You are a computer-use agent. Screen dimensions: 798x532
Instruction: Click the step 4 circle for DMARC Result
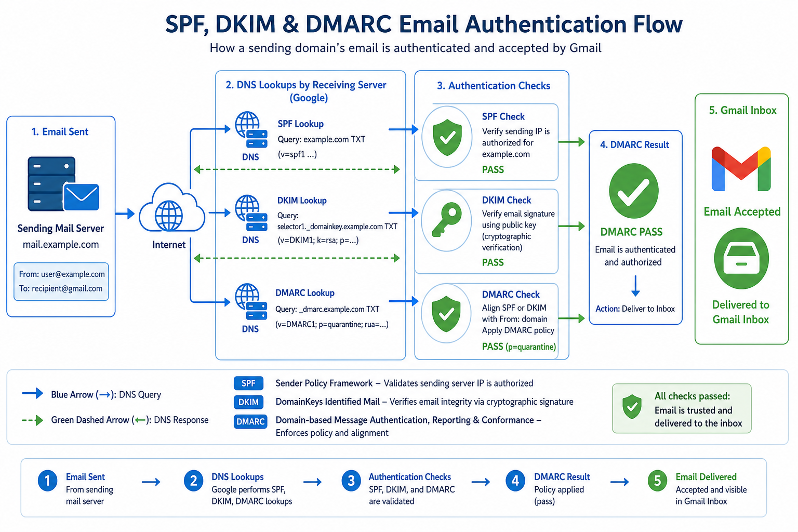click(515, 481)
